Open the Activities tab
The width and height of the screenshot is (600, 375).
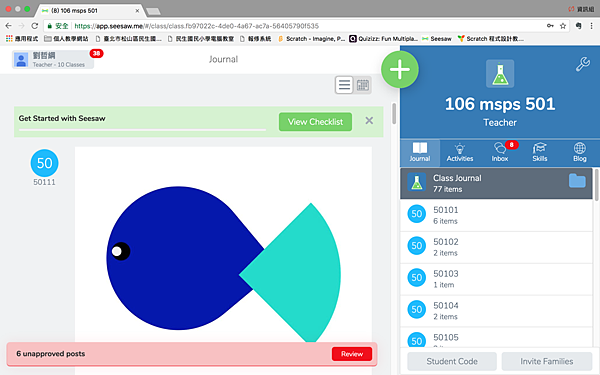(x=460, y=153)
